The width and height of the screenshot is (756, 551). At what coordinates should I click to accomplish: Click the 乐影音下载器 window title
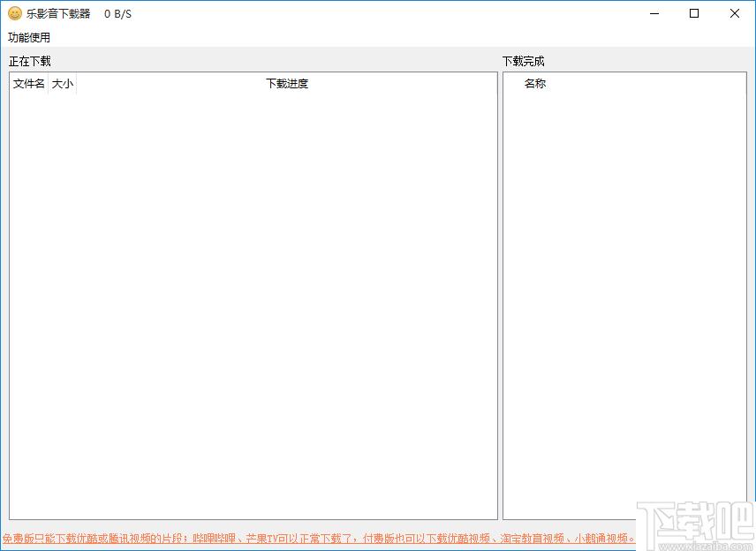(x=58, y=14)
